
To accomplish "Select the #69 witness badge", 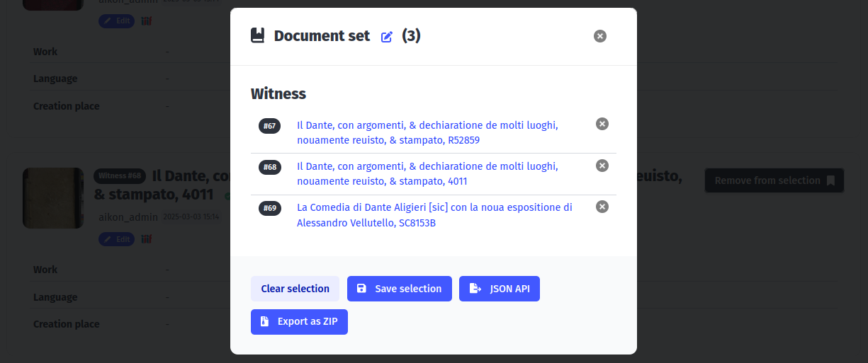I will (269, 209).
